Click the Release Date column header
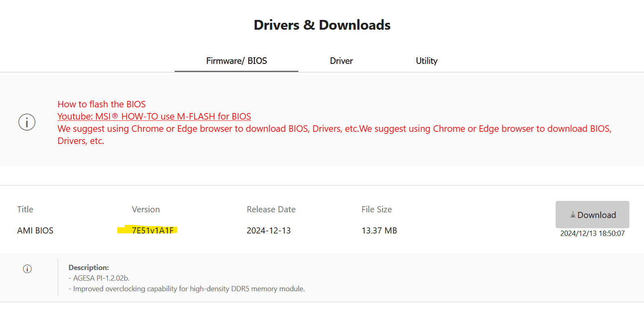 (x=271, y=209)
